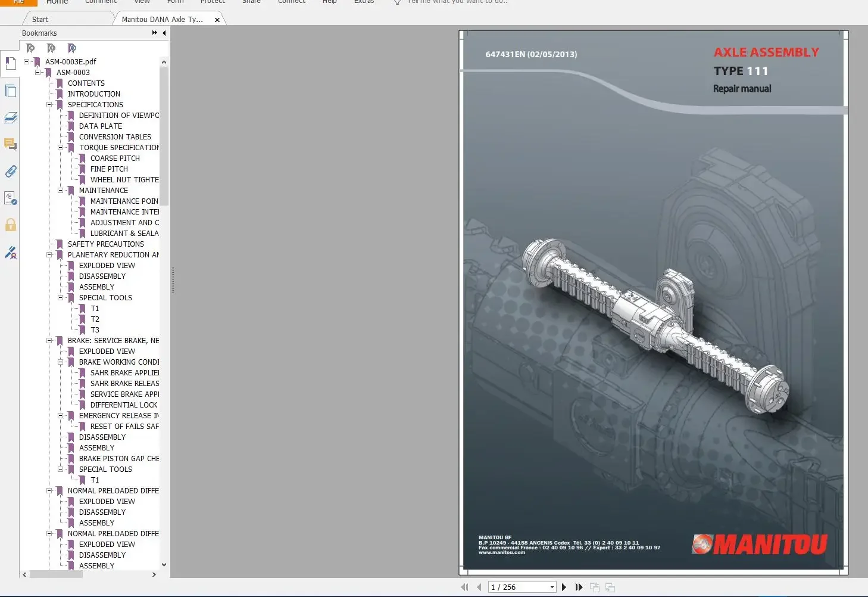The height and width of the screenshot is (597, 868).
Task: Switch to the Start tab
Action: [x=40, y=20]
